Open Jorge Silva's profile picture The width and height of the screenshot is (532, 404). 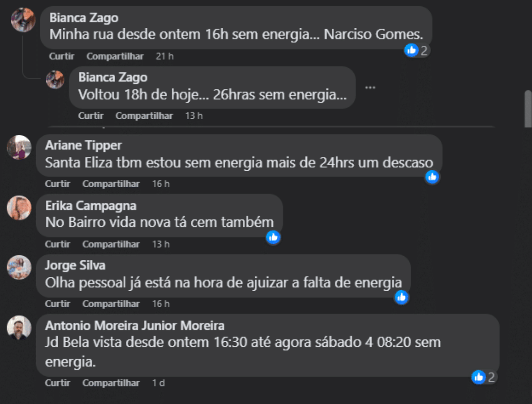pos(19,267)
